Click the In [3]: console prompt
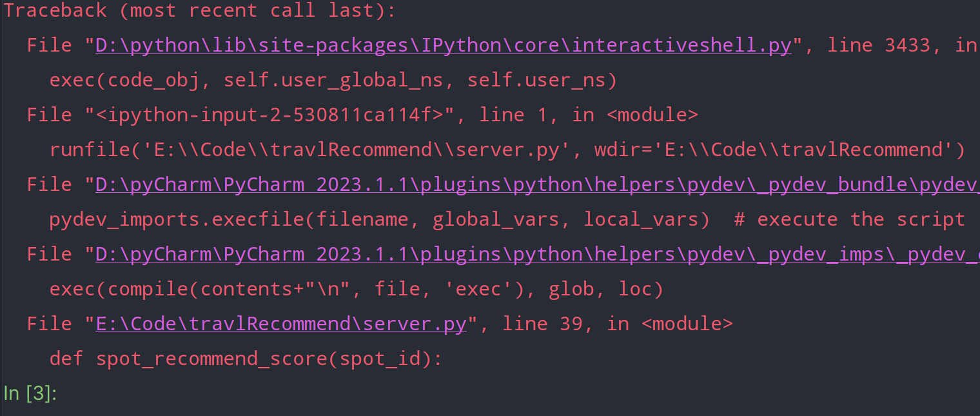The width and height of the screenshot is (980, 416). 30,393
